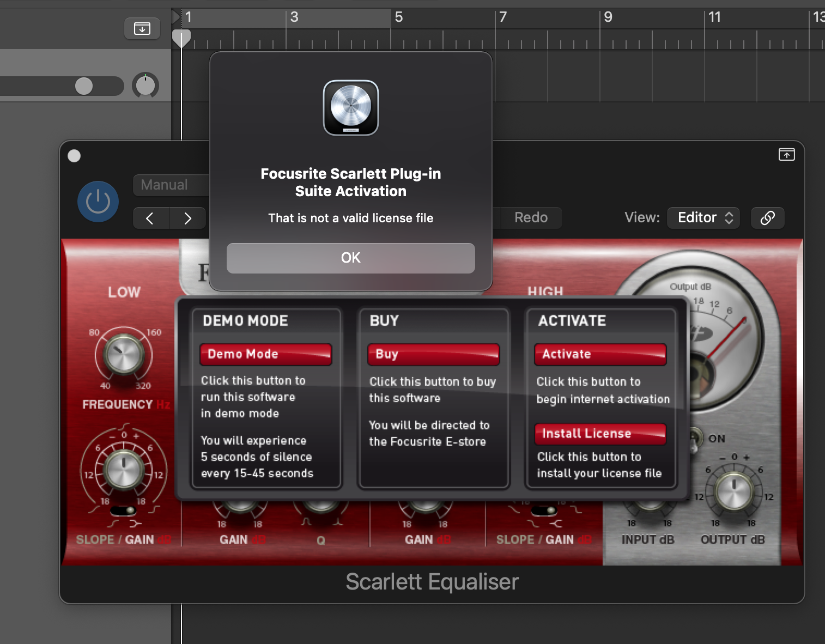Click the playhead at bar 1
This screenshot has width=825, height=644.
(x=181, y=39)
